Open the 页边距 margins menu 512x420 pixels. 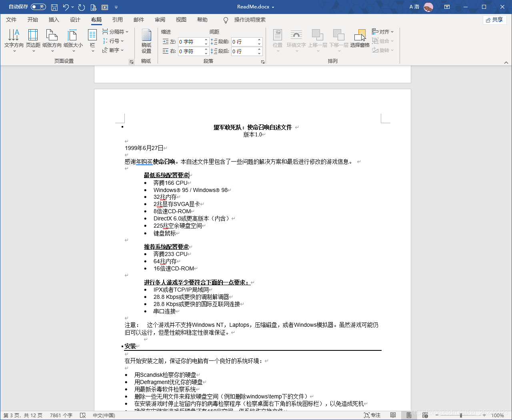coord(33,41)
